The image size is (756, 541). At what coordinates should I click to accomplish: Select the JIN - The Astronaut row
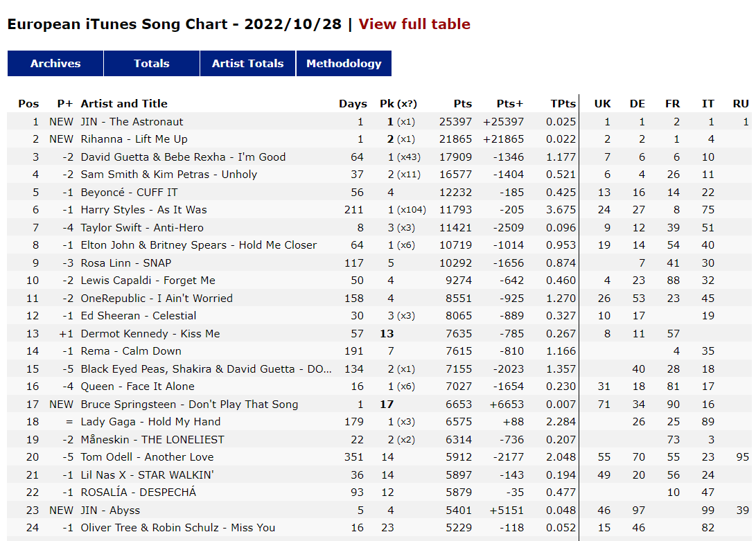pos(380,121)
